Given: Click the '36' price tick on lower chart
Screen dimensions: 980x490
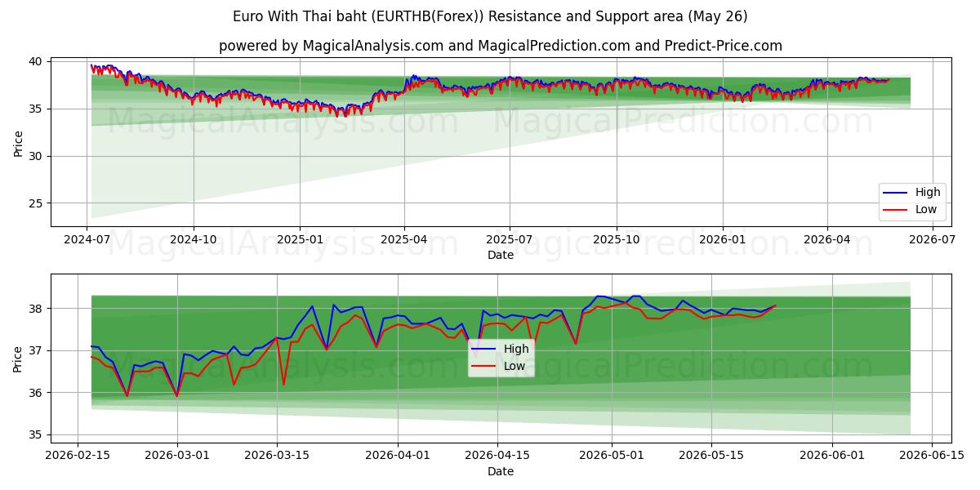Looking at the screenshot, I should pos(38,393).
